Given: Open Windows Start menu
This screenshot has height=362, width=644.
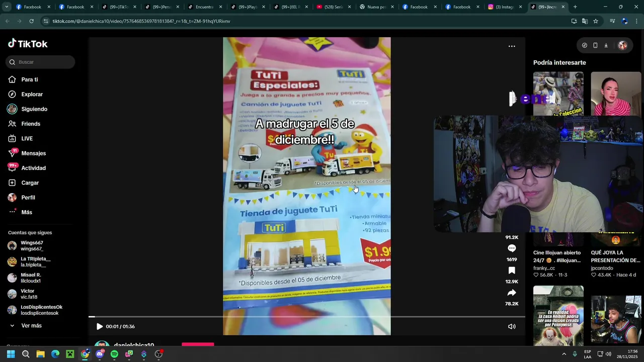Looking at the screenshot, I should [11, 354].
